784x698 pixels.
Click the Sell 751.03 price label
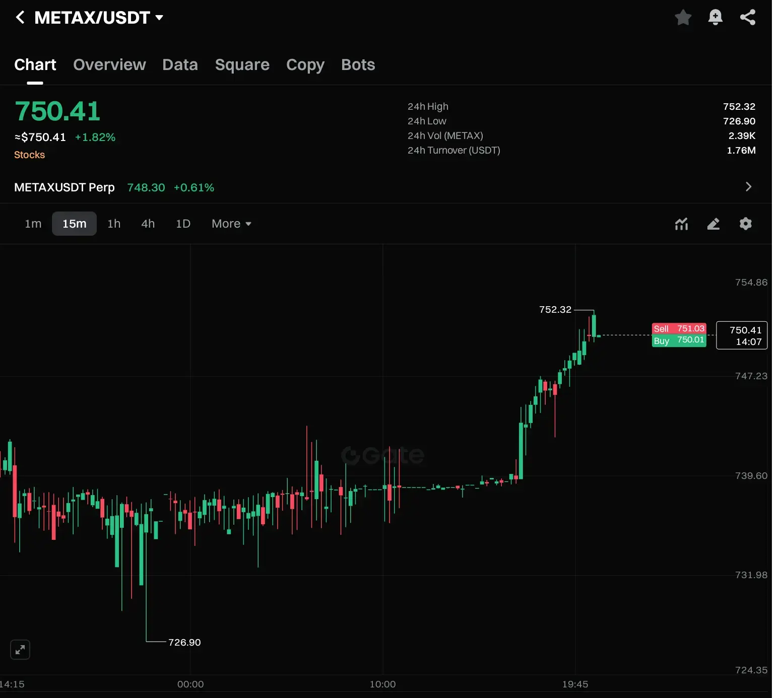coord(679,329)
